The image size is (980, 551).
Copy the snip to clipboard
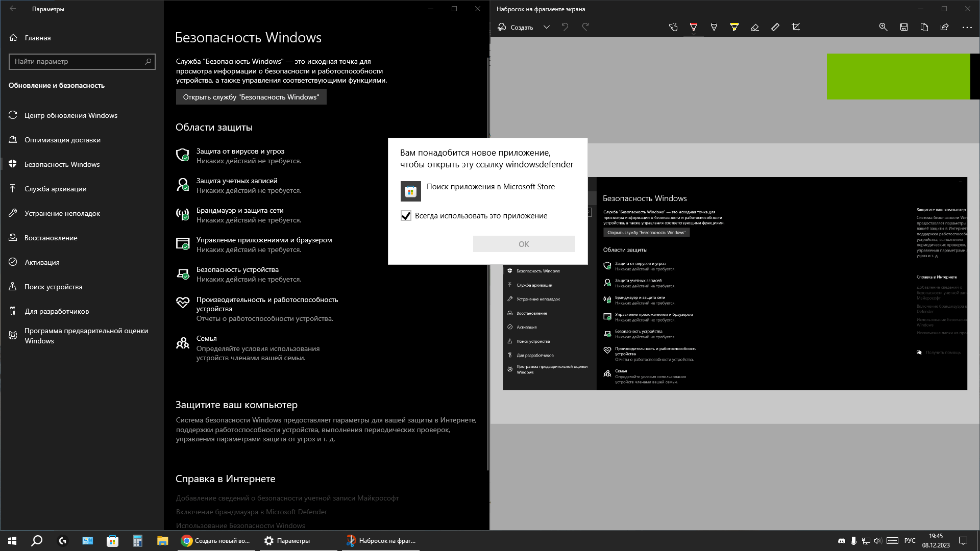924,27
